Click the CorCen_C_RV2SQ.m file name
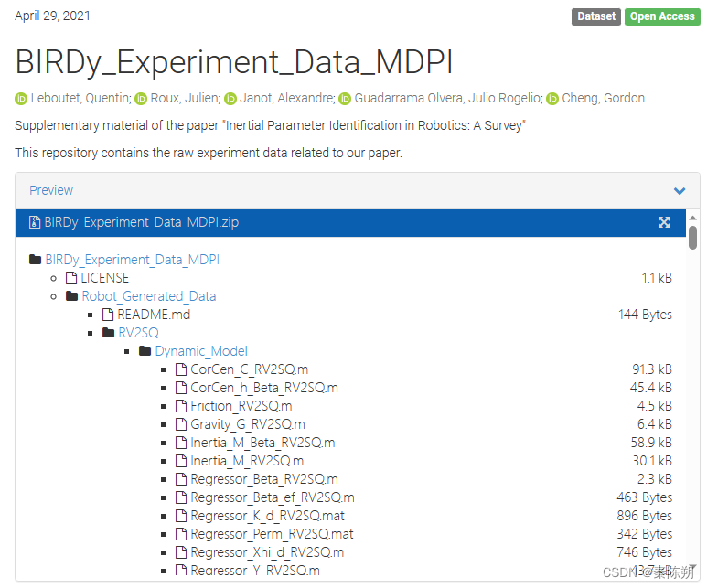Image resolution: width=707 pixels, height=588 pixels. pos(250,369)
